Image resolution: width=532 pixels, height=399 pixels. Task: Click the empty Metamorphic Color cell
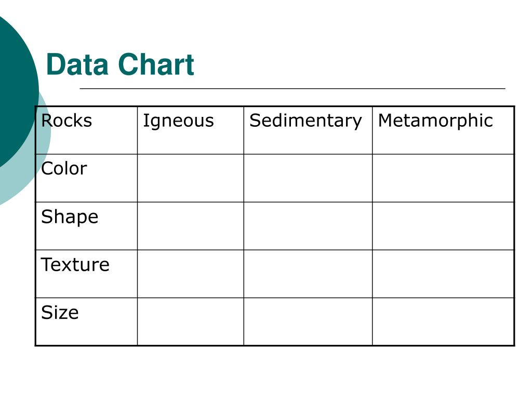click(x=443, y=178)
